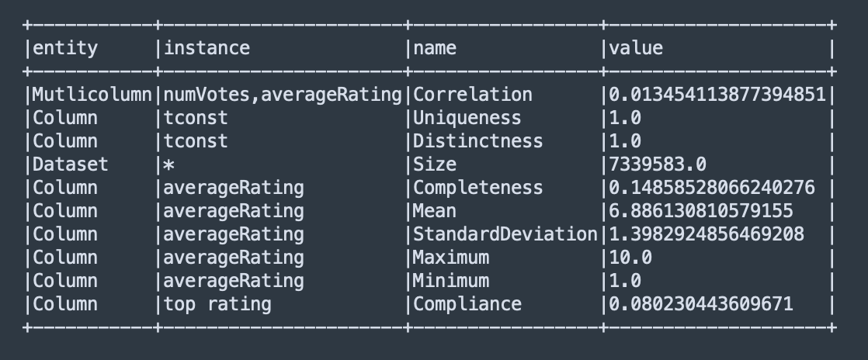
Task: Select the maximum value 10.0
Action: click(630, 258)
